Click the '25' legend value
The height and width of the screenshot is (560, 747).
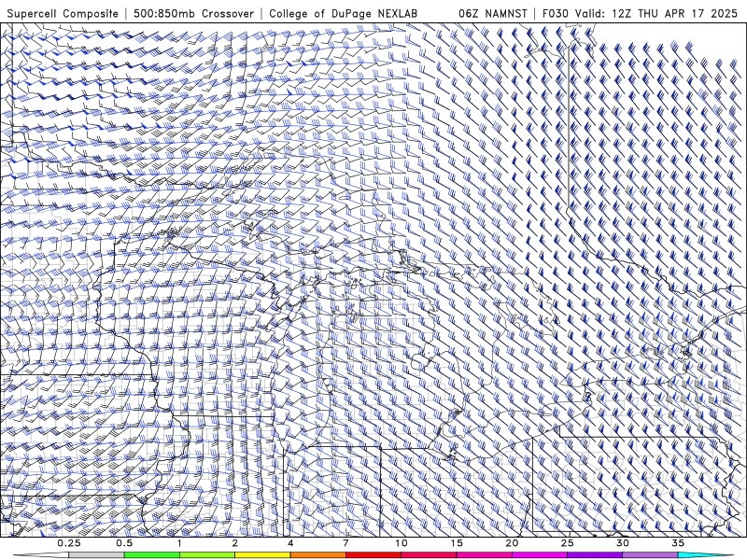pos(567,543)
